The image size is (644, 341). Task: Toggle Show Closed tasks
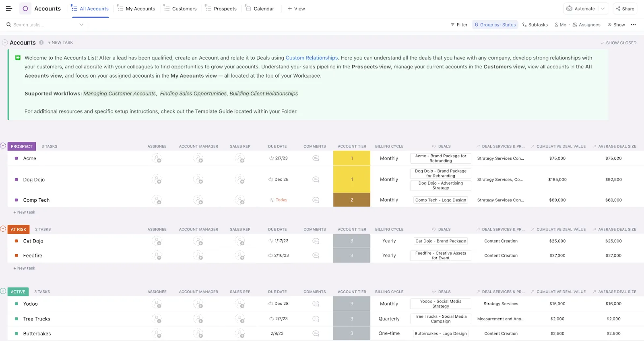click(618, 43)
